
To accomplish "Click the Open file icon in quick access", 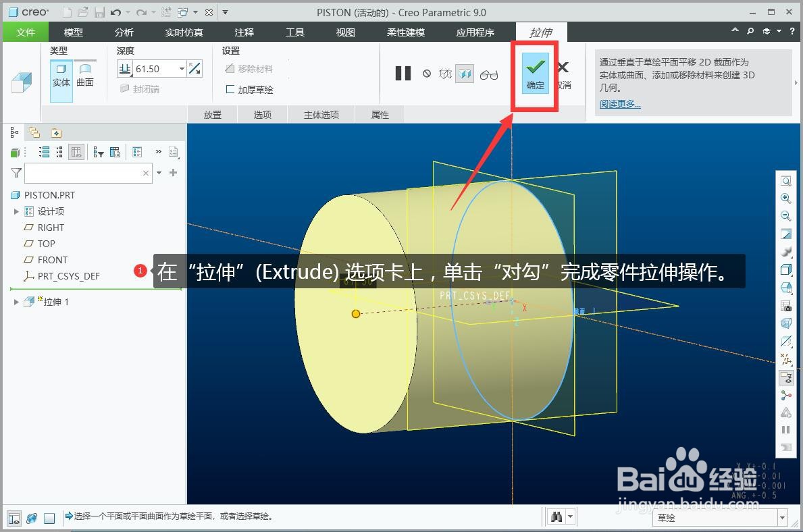I will (x=83, y=11).
